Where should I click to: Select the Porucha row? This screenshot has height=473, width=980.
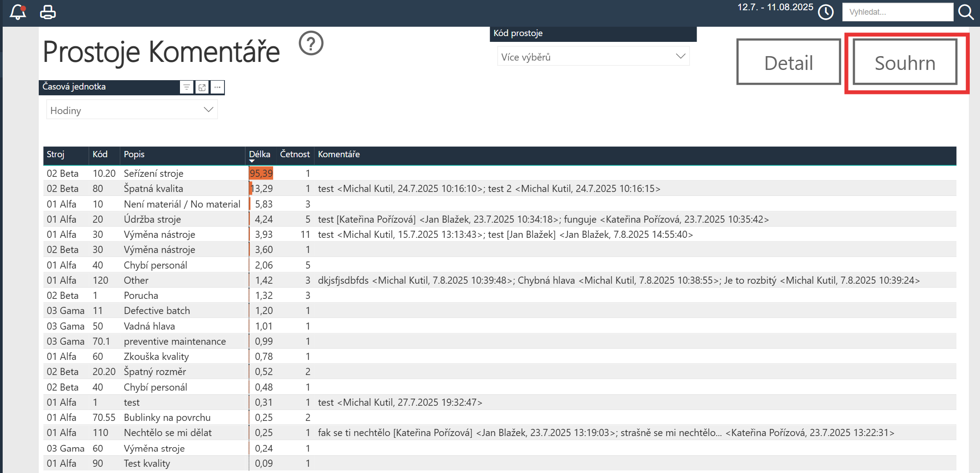pos(500,295)
